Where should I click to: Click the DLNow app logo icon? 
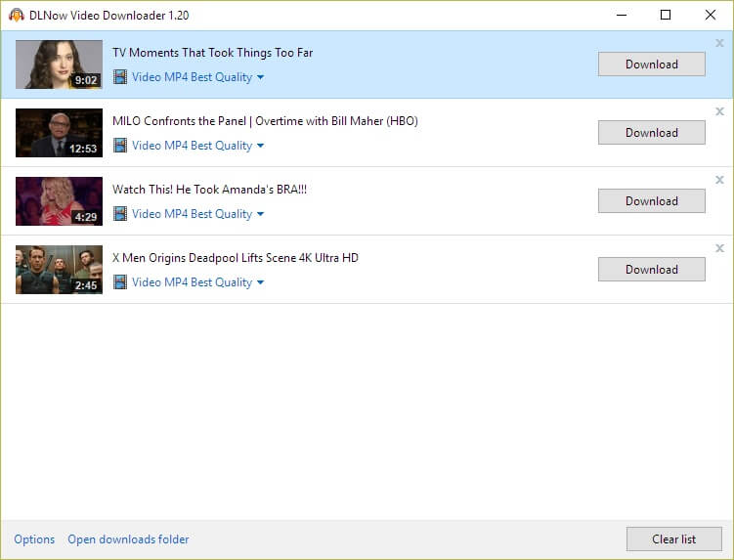[17, 15]
